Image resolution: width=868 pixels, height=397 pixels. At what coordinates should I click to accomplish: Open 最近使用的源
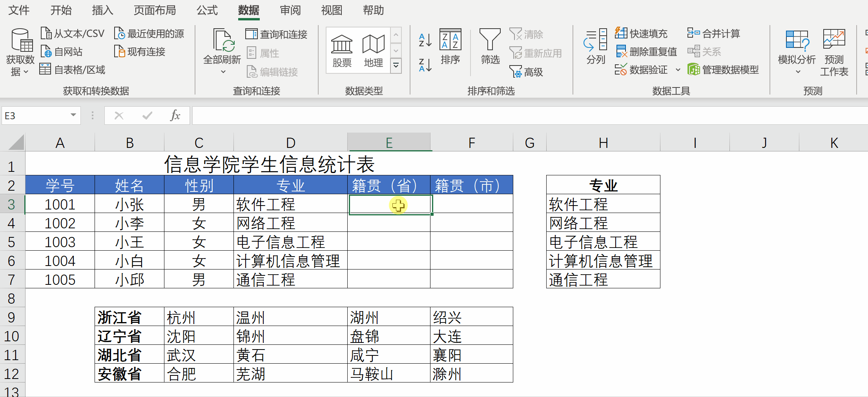click(x=149, y=34)
